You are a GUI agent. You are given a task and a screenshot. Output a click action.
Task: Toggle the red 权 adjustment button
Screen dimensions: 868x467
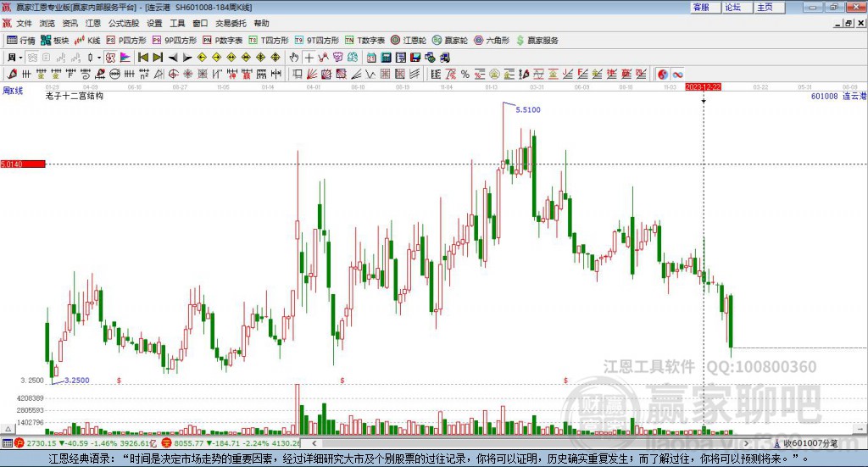point(110,58)
